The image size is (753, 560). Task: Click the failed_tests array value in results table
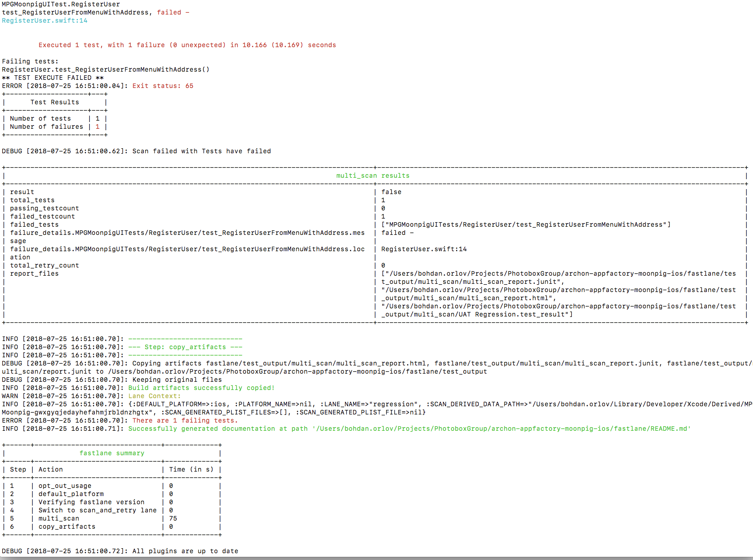[526, 224]
